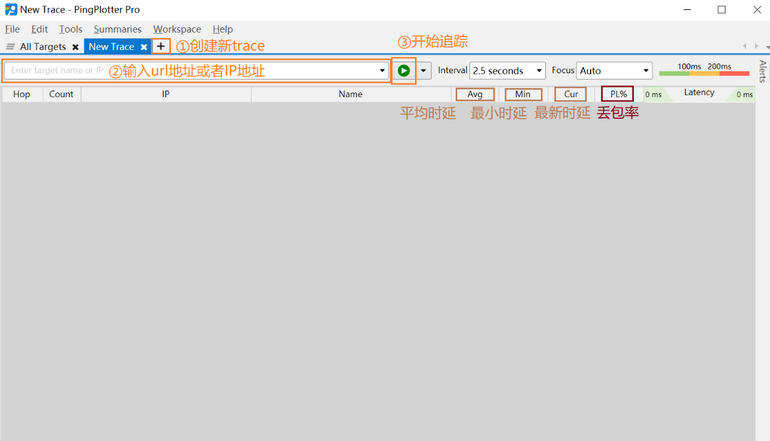Open the Focus Auto dropdown

614,71
